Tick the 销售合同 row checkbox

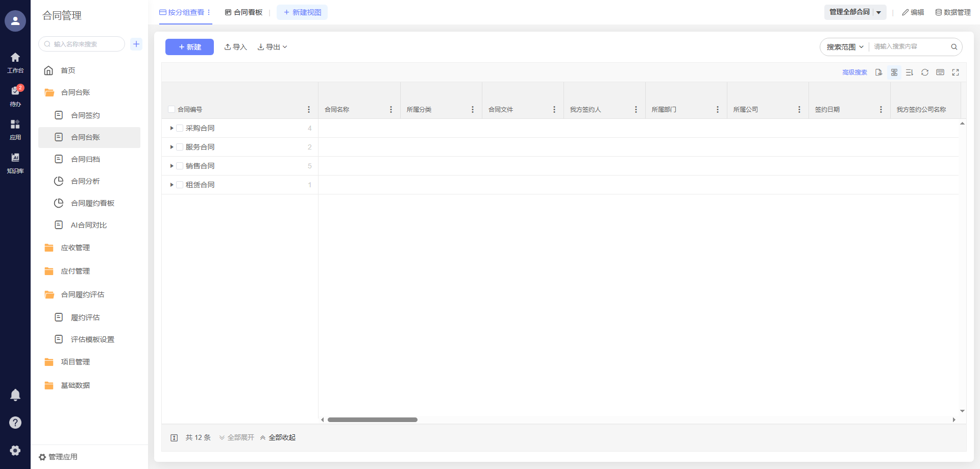(180, 166)
